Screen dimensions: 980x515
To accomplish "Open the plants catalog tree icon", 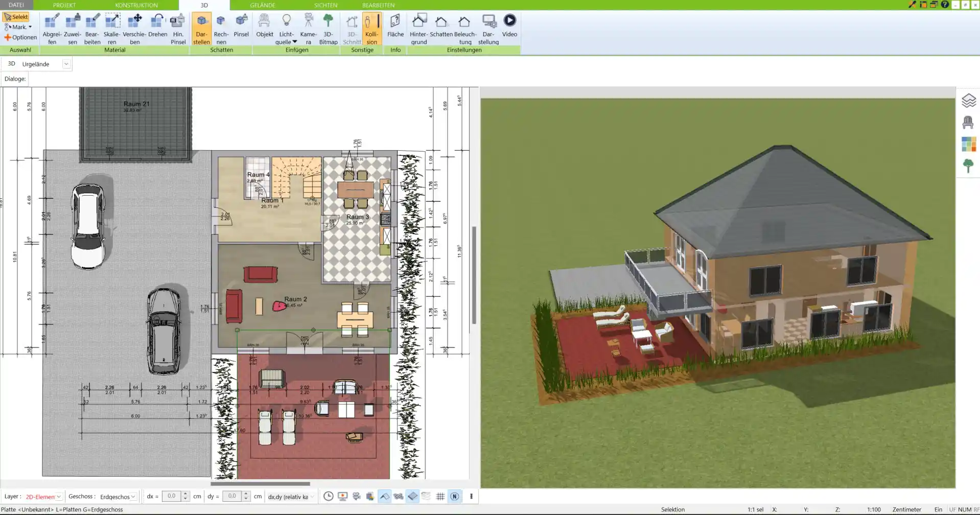I will tap(968, 166).
